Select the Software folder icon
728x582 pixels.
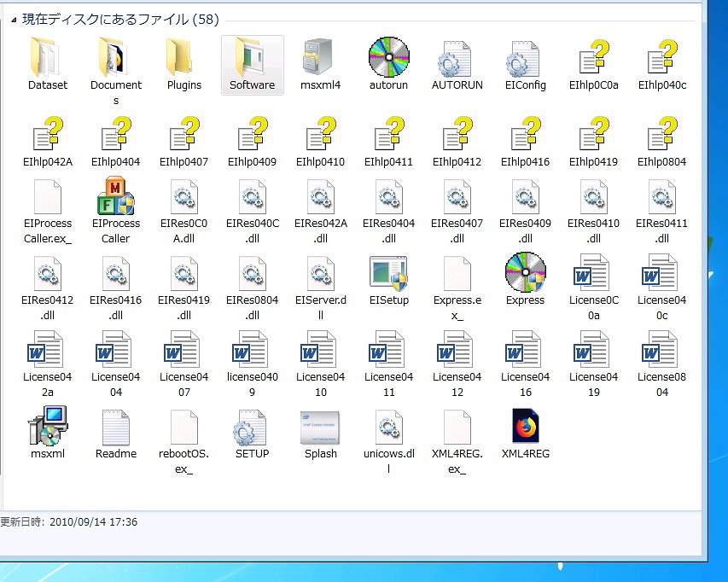252,58
